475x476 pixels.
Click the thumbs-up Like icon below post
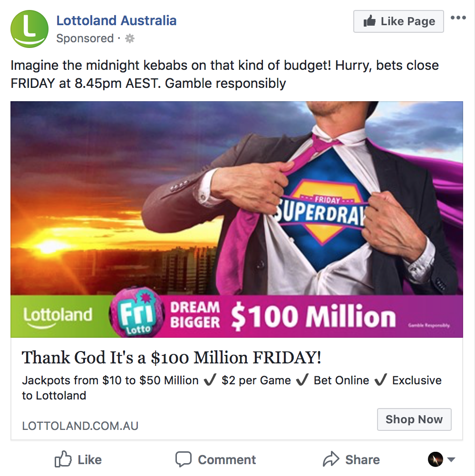63,459
